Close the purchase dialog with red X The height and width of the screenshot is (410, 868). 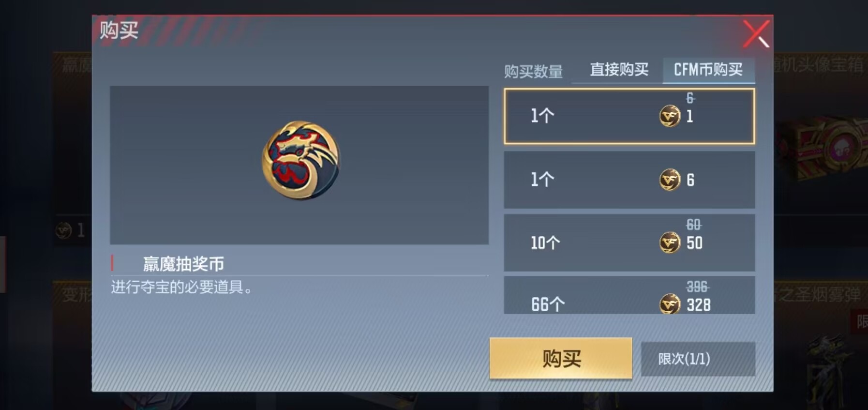[756, 34]
